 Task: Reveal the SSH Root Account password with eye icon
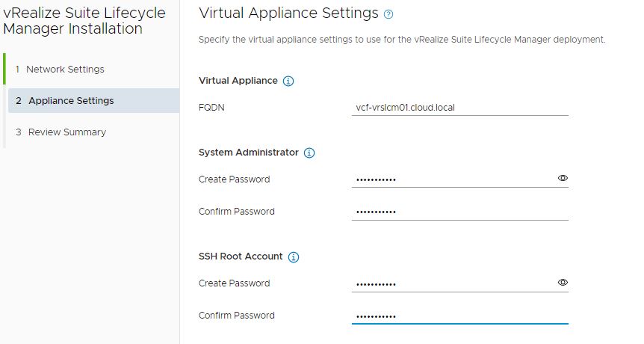coord(563,283)
